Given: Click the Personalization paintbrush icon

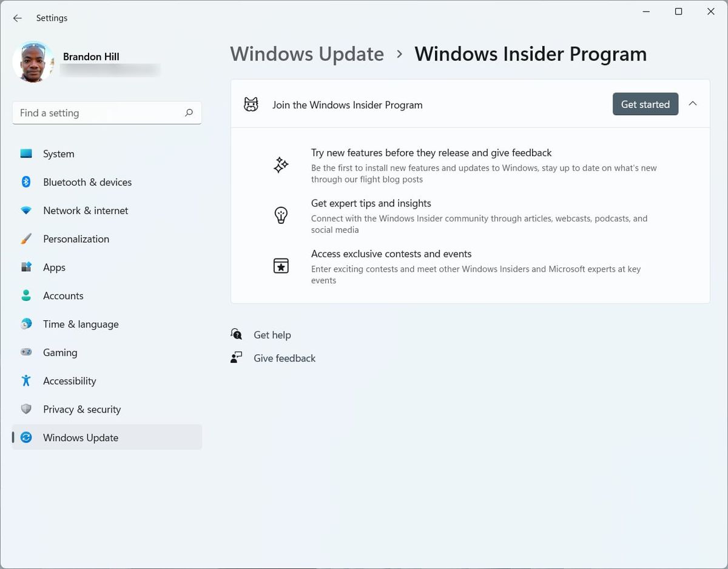Looking at the screenshot, I should 26,239.
